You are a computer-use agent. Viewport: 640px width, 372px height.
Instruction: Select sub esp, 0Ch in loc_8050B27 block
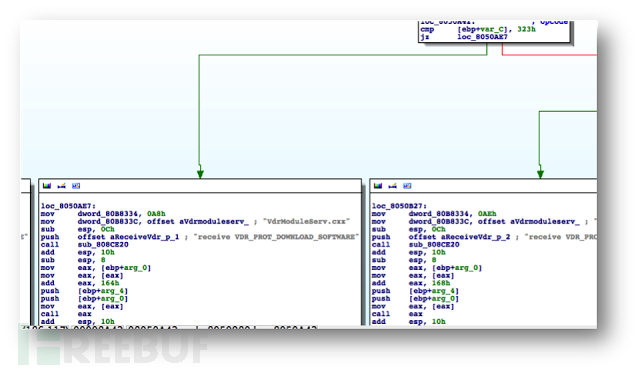(409, 229)
